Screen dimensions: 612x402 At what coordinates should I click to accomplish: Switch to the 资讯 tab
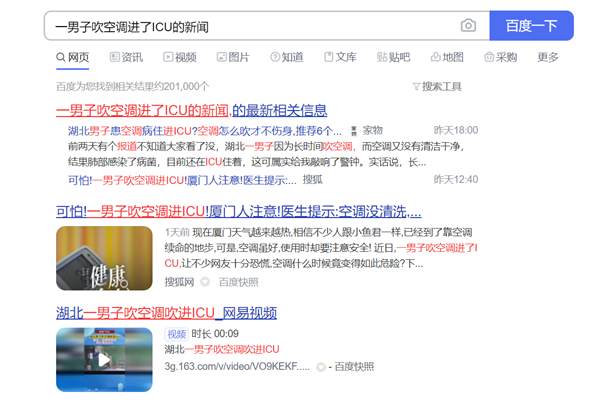[x=126, y=57]
